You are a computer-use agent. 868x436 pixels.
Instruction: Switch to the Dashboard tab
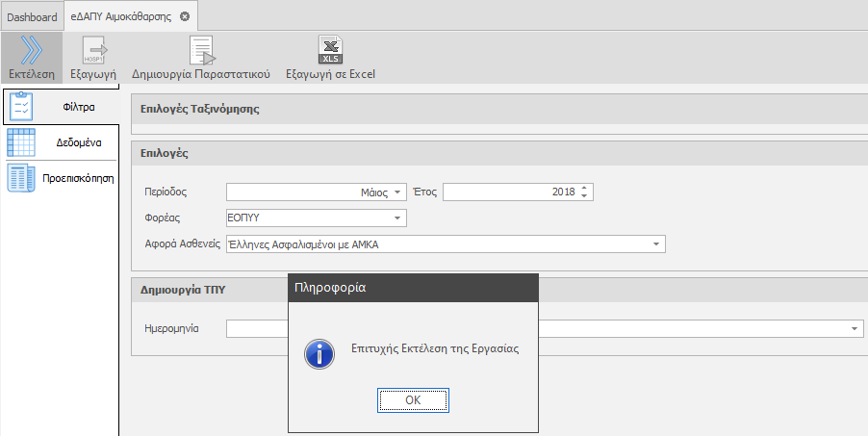(x=32, y=17)
